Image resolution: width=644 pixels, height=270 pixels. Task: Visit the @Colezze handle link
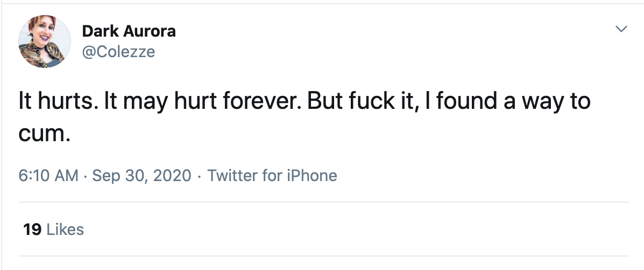(118, 51)
